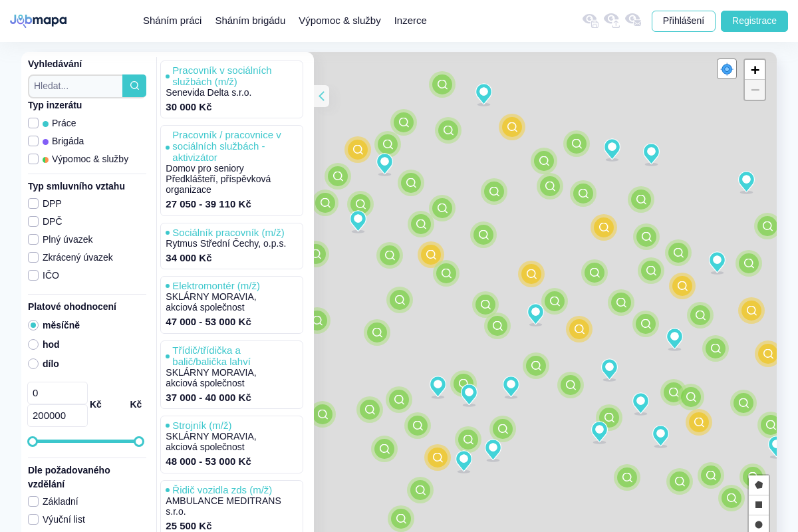Click the 34 000 Kč salary text

click(189, 258)
